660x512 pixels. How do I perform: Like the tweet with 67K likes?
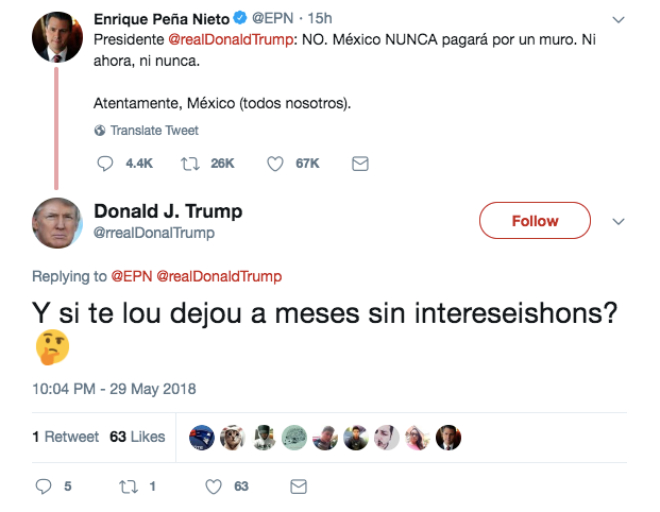[275, 163]
